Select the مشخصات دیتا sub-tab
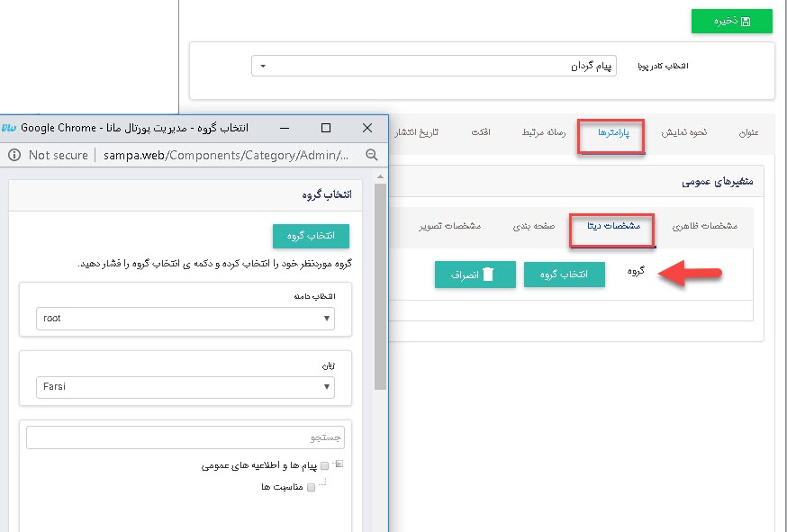Image resolution: width=787 pixels, height=532 pixels. coord(613,226)
